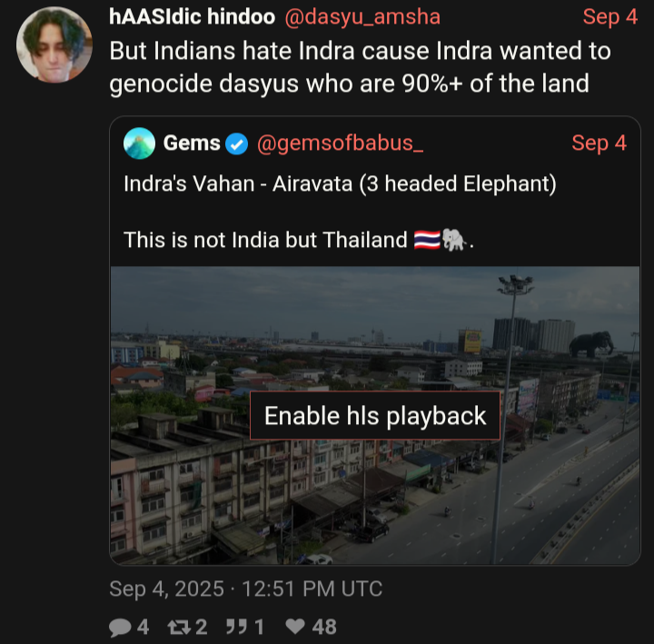This screenshot has width=654, height=644.
Task: Click the Thailand flag emoji
Action: 426,241
